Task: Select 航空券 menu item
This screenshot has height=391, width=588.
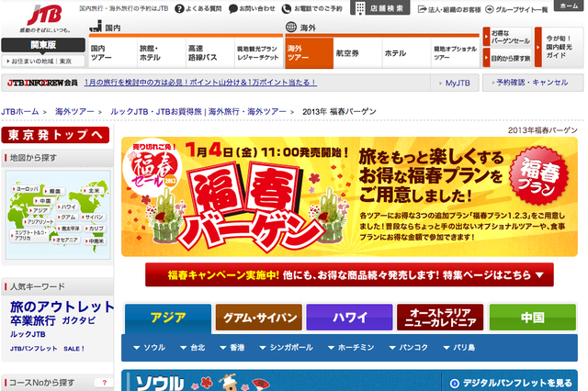Action: tap(357, 53)
